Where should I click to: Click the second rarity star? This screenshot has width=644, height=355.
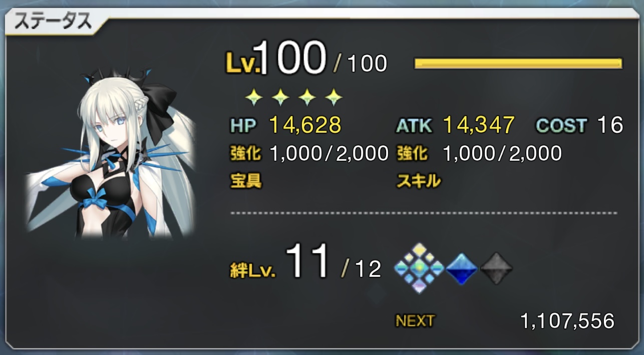280,97
